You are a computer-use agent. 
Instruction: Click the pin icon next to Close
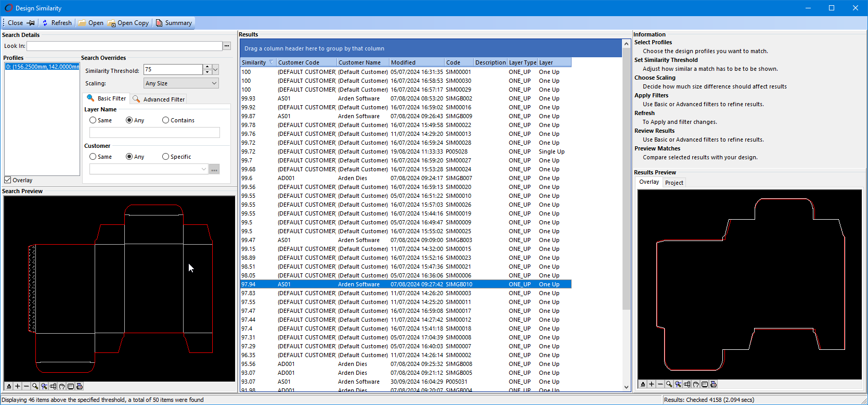click(31, 23)
